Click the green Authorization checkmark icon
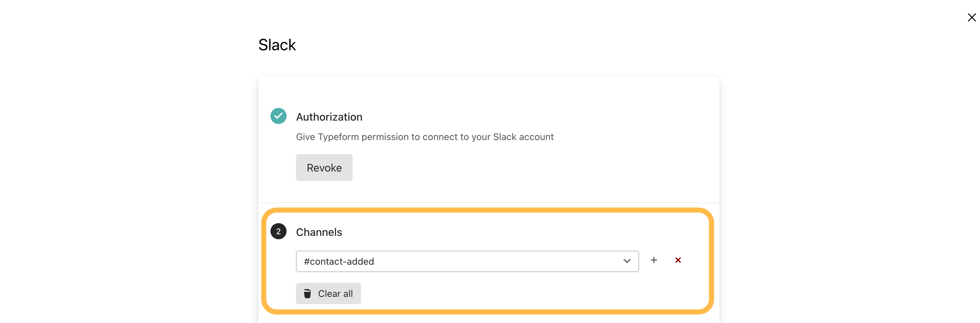This screenshot has width=980, height=323. point(278,116)
